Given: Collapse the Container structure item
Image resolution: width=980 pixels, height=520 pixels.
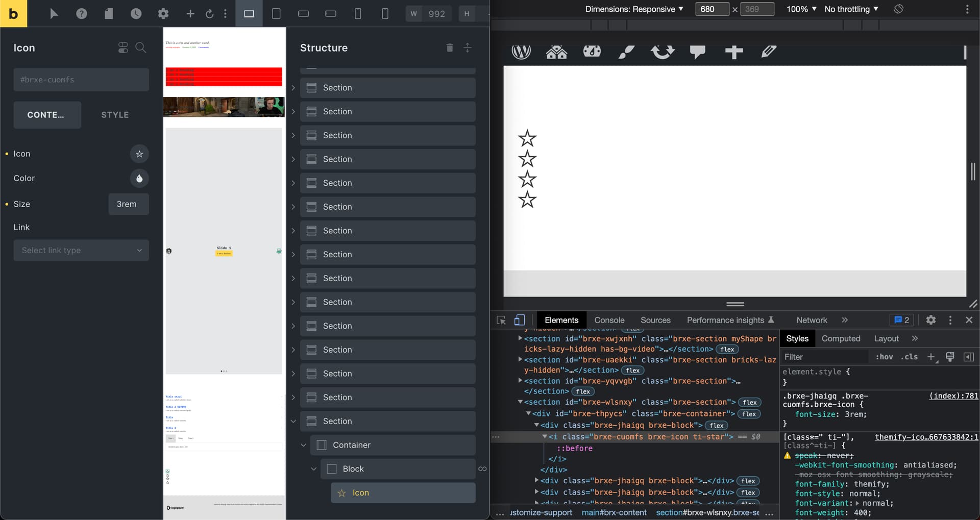Looking at the screenshot, I should tap(303, 445).
